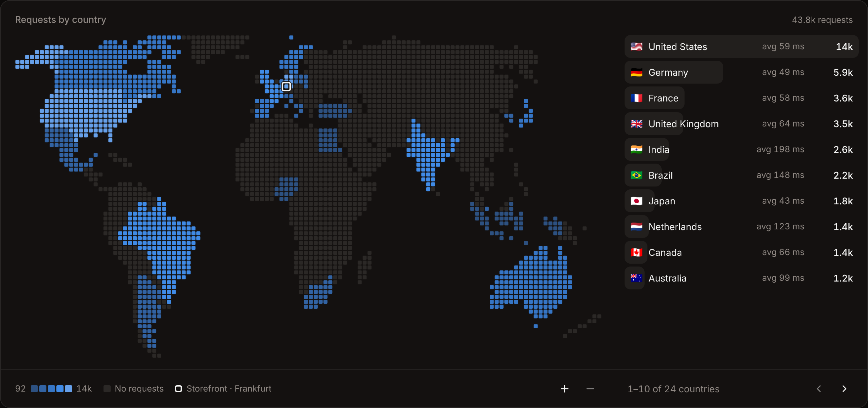This screenshot has height=408, width=868.
Task: Zoom in the map with plus button
Action: (x=565, y=389)
